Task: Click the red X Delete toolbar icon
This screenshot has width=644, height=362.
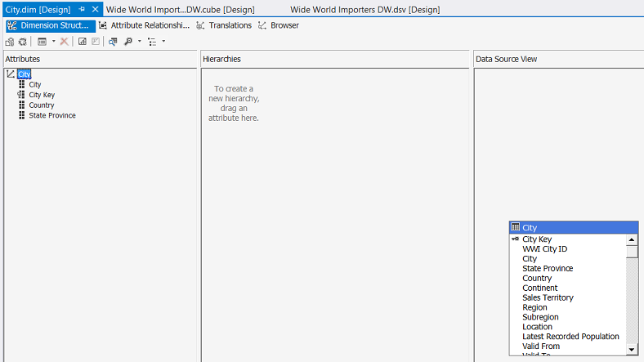Action: (64, 42)
